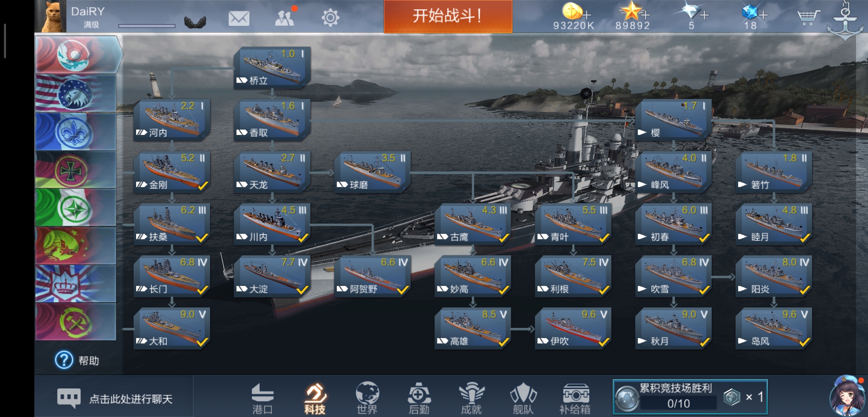Viewport: 868px width, 417px height.
Task: Select the 大和 battleship card
Action: pos(171,329)
